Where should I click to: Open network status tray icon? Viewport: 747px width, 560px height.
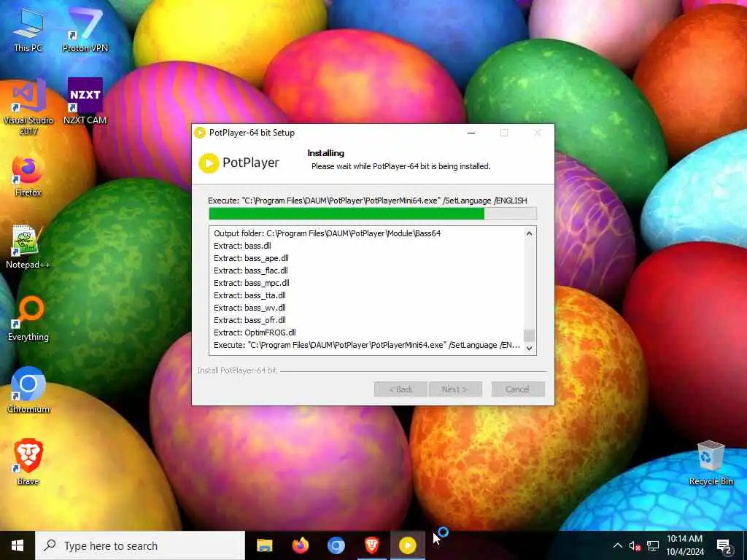point(653,545)
